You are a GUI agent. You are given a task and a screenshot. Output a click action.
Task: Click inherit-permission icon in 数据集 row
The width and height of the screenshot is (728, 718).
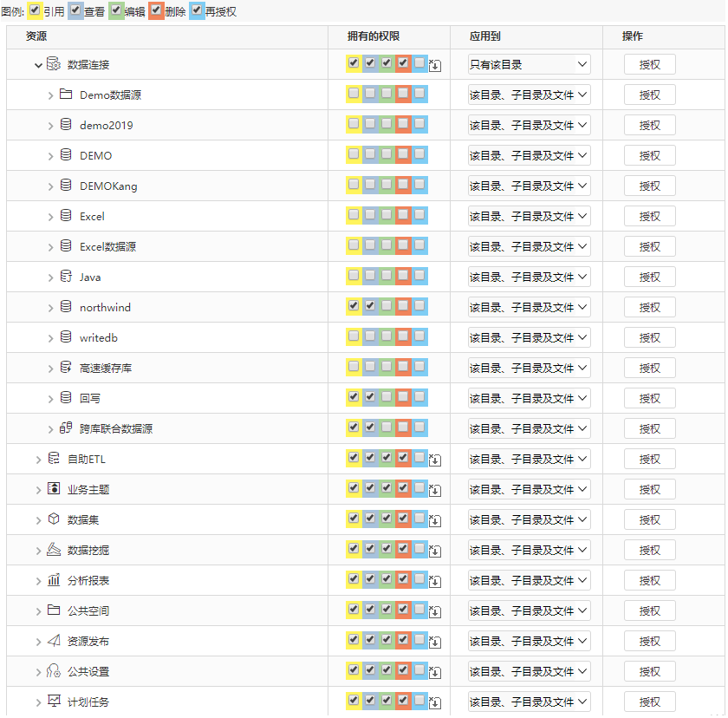point(435,520)
